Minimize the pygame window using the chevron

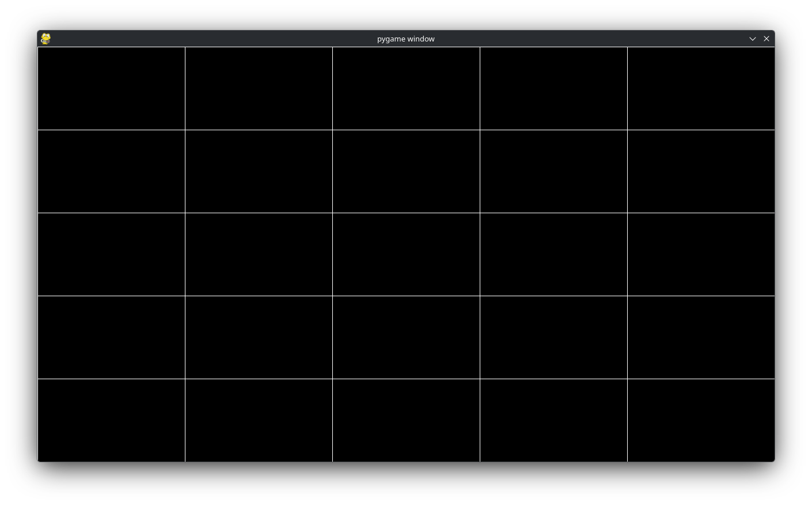[x=752, y=39]
